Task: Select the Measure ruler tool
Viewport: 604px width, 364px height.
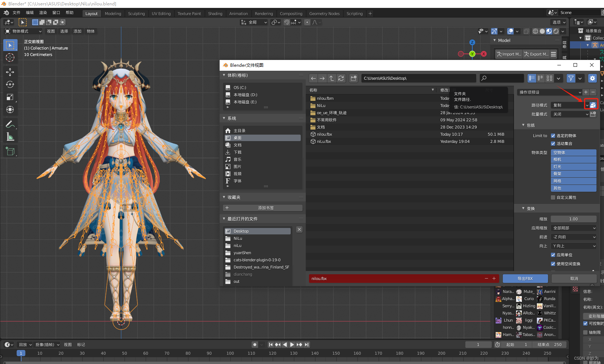Action: [x=10, y=137]
